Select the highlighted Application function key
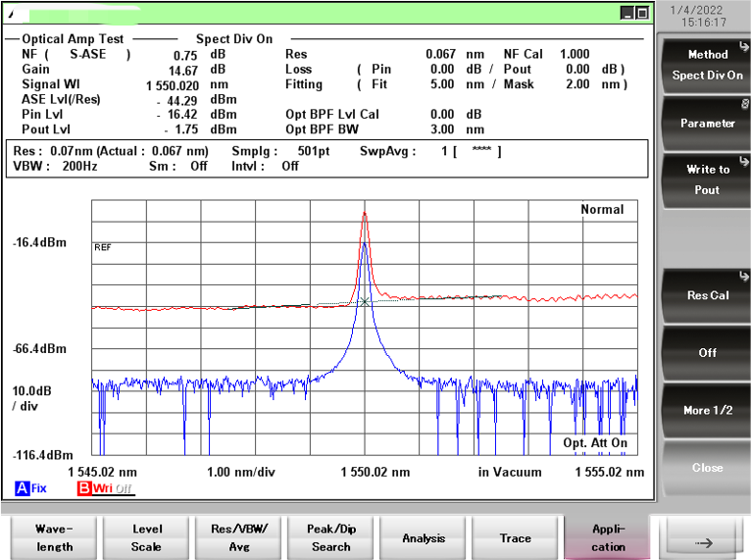 [x=608, y=537]
